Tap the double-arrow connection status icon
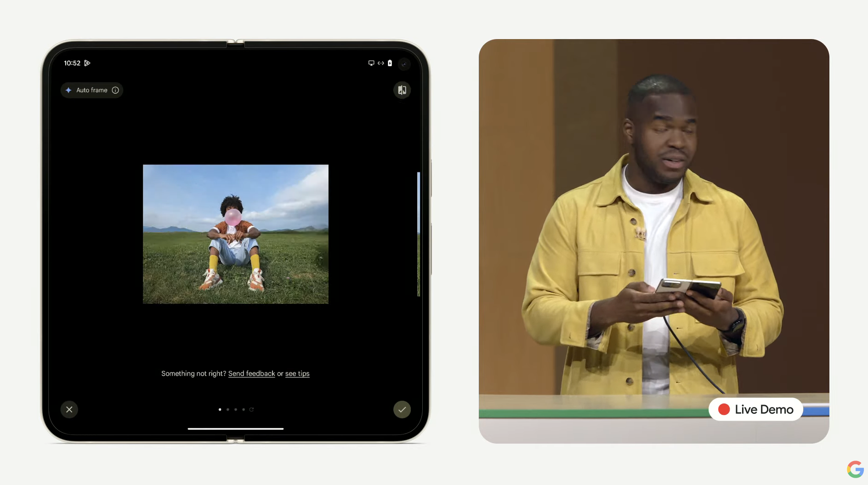 381,63
